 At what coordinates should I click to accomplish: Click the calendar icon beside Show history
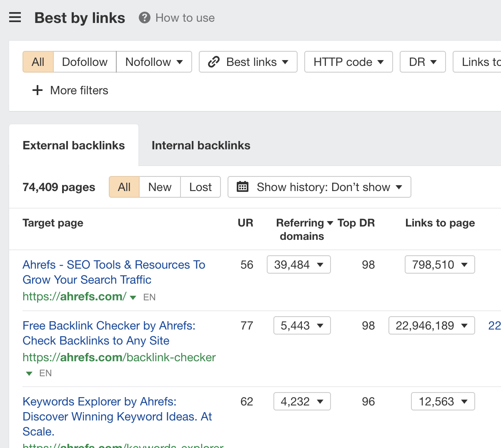pos(243,187)
